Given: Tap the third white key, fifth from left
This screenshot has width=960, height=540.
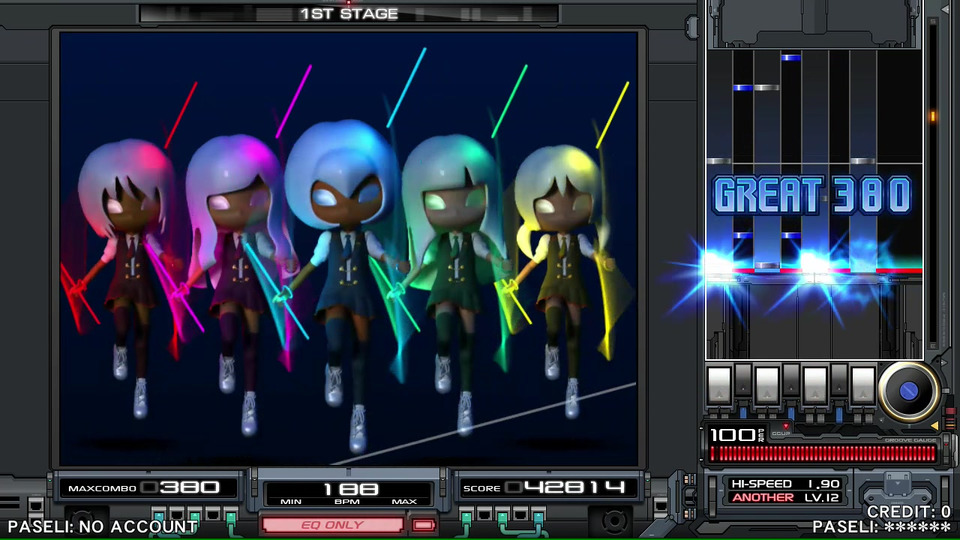Looking at the screenshot, I should pyautogui.click(x=815, y=384).
